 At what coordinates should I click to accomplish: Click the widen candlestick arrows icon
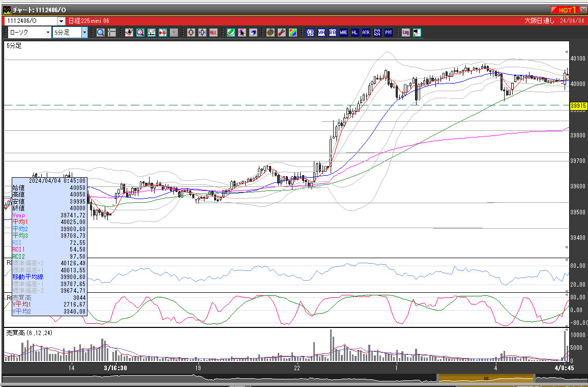click(x=191, y=33)
